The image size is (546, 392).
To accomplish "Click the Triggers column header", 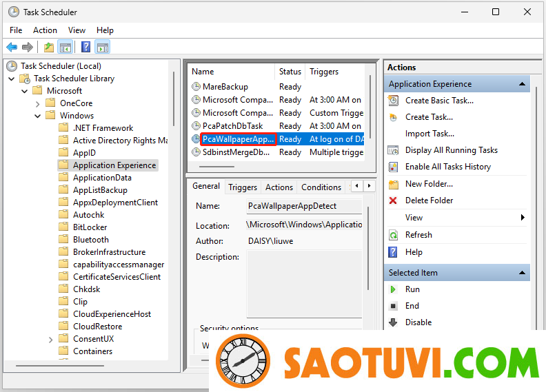I will click(x=335, y=72).
